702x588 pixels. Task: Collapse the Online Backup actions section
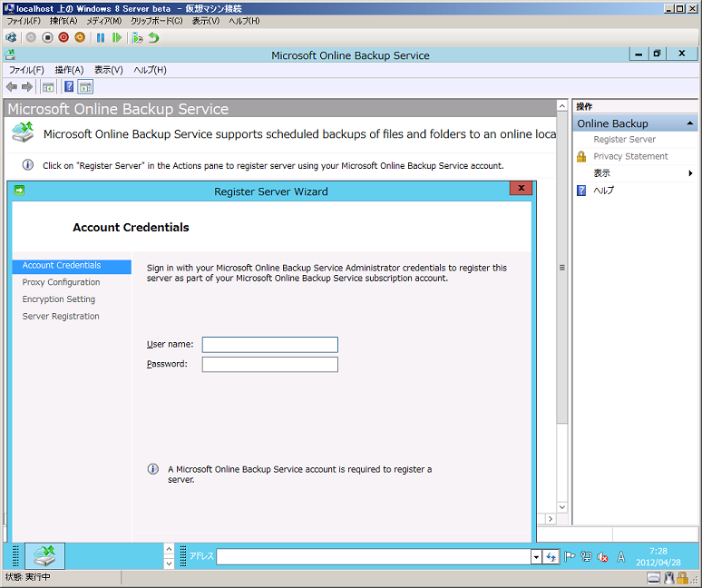[690, 123]
